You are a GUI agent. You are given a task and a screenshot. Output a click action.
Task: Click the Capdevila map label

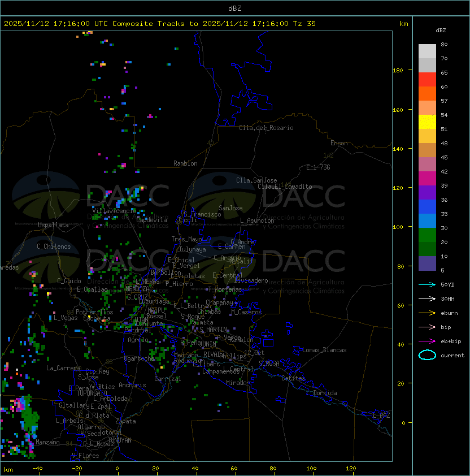pos(151,220)
